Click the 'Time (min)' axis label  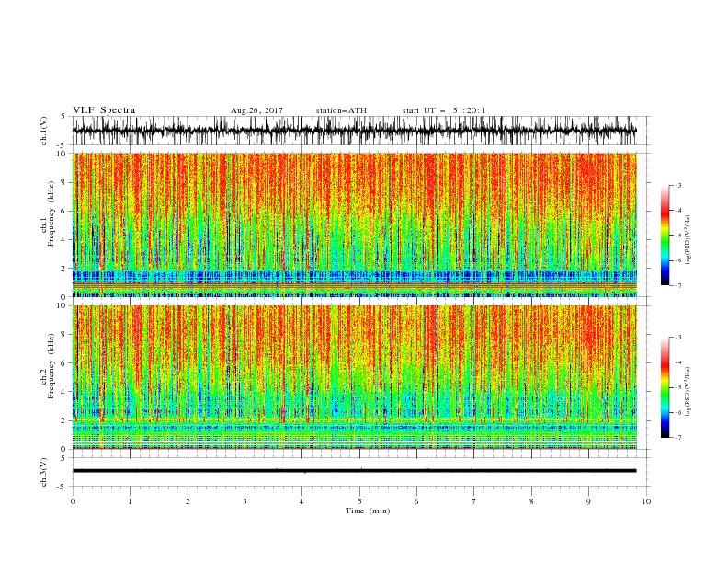pyautogui.click(x=368, y=511)
